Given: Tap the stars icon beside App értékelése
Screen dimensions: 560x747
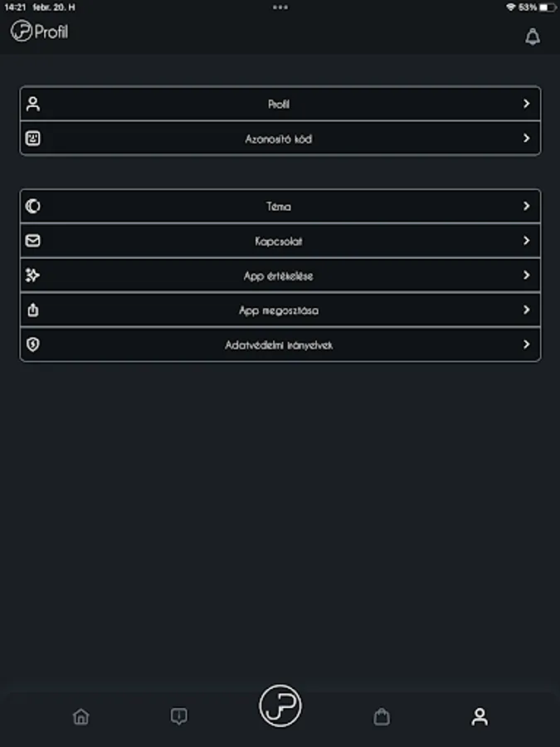Looking at the screenshot, I should (x=32, y=275).
